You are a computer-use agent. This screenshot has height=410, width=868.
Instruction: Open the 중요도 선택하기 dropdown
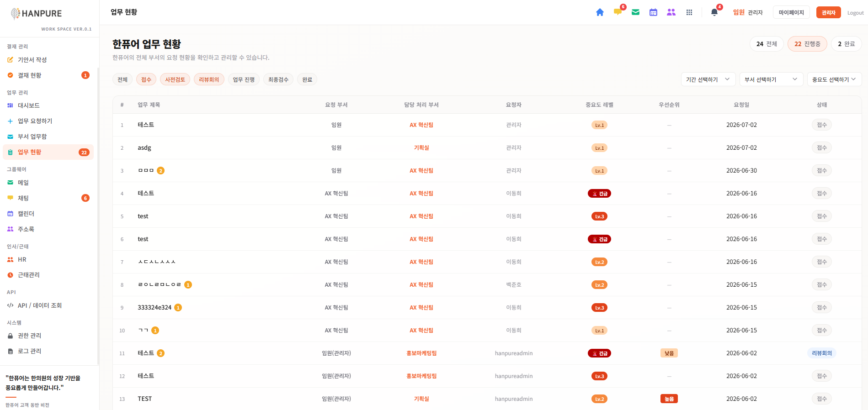834,79
